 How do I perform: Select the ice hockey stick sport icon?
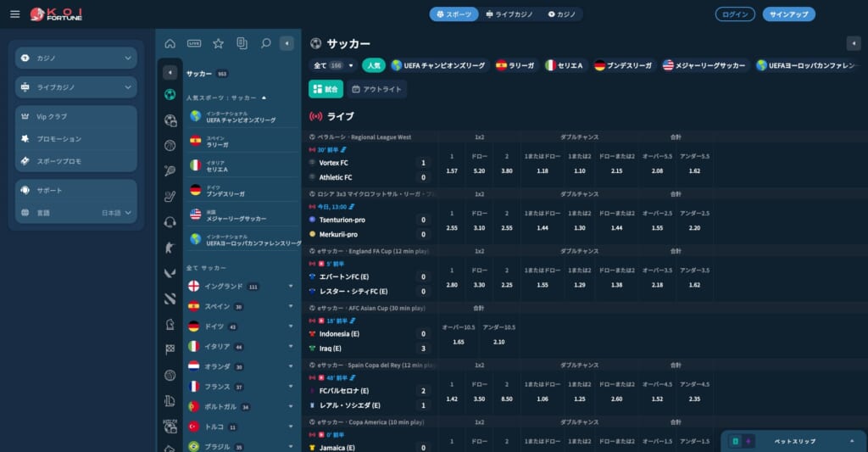point(170,197)
